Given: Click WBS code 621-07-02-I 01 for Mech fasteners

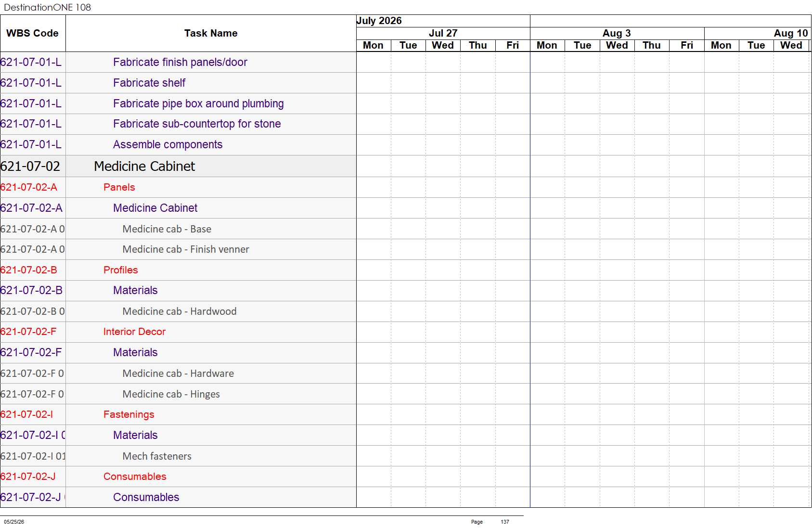Looking at the screenshot, I should [x=33, y=456].
